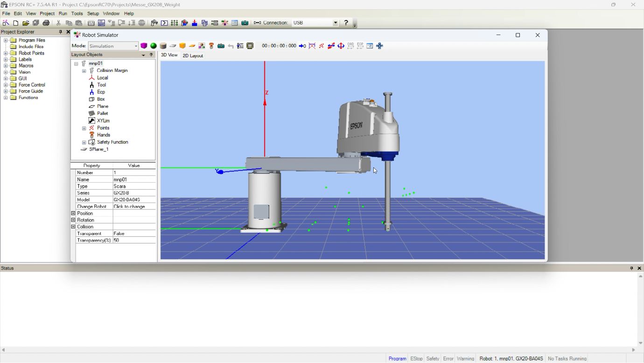Open the Command Window icon
The height and width of the screenshot is (363, 644).
pyautogui.click(x=164, y=23)
